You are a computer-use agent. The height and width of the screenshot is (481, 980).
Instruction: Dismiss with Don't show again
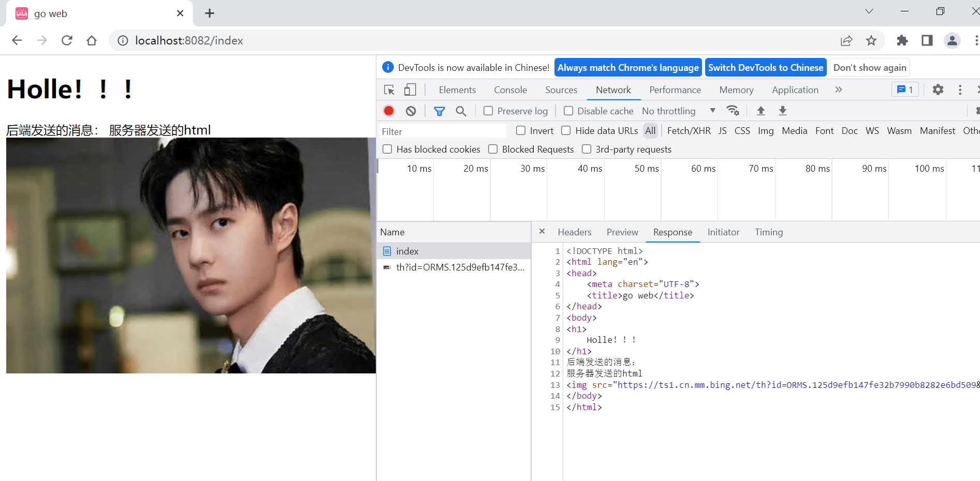[870, 68]
